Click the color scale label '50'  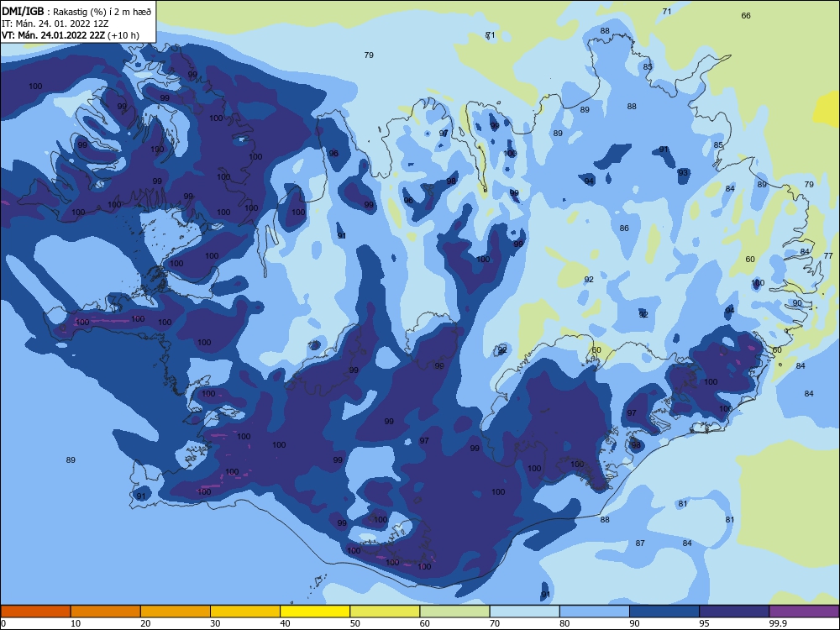355,623
